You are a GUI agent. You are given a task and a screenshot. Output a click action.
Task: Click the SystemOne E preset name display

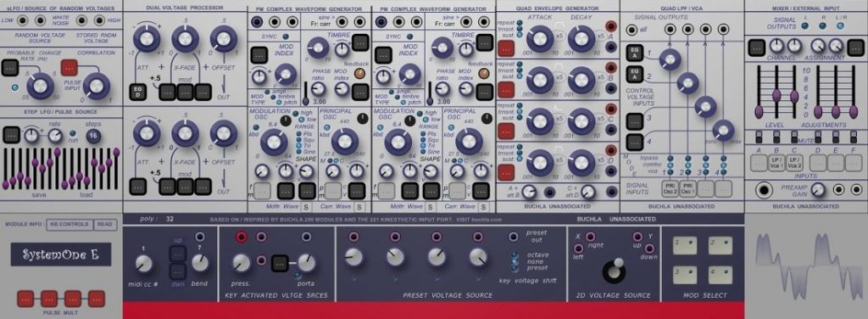[61, 255]
